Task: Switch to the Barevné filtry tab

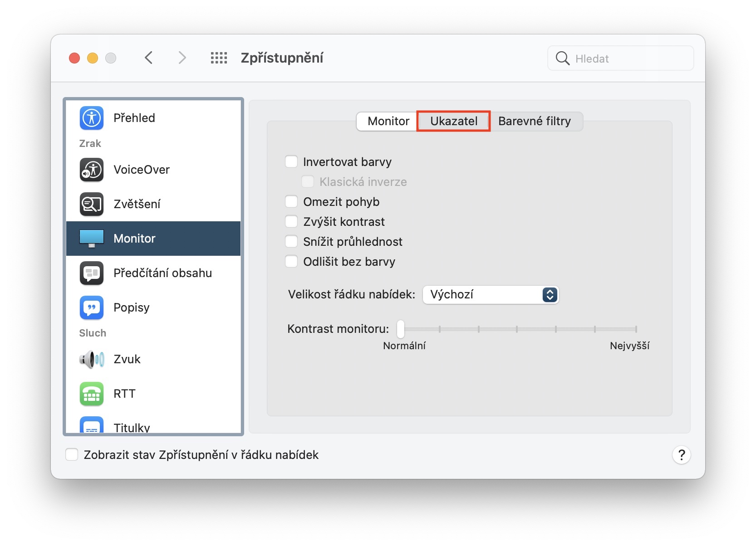Action: click(x=534, y=121)
